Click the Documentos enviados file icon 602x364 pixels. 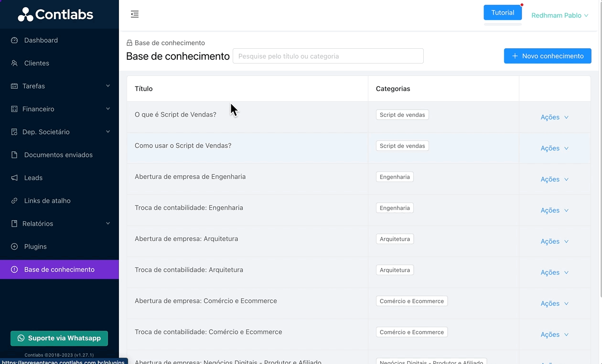coord(14,155)
